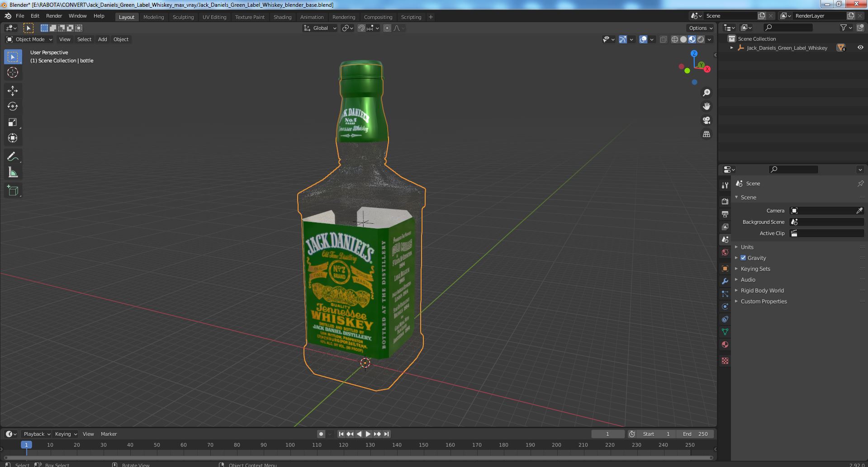Screen dimensions: 868x467
Task: Open the Physics properties tab
Action: coord(725,306)
